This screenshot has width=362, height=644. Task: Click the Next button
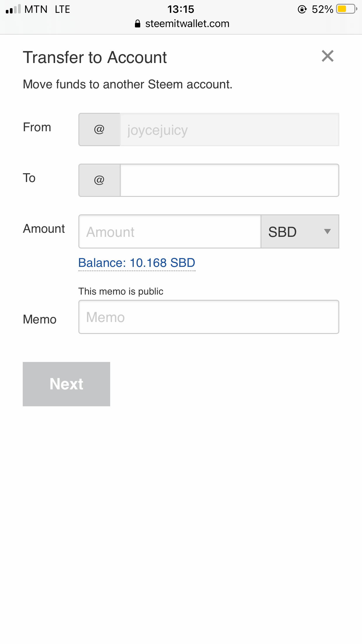(66, 384)
